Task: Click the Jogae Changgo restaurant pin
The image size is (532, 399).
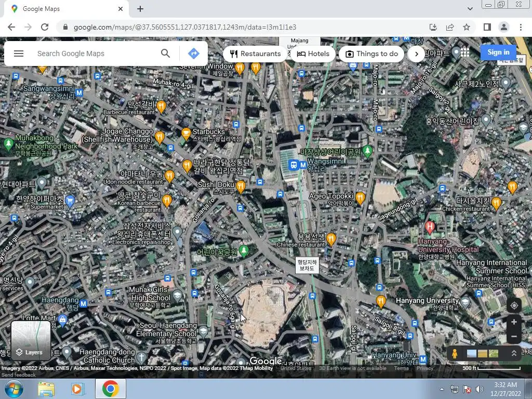Action: click(159, 138)
